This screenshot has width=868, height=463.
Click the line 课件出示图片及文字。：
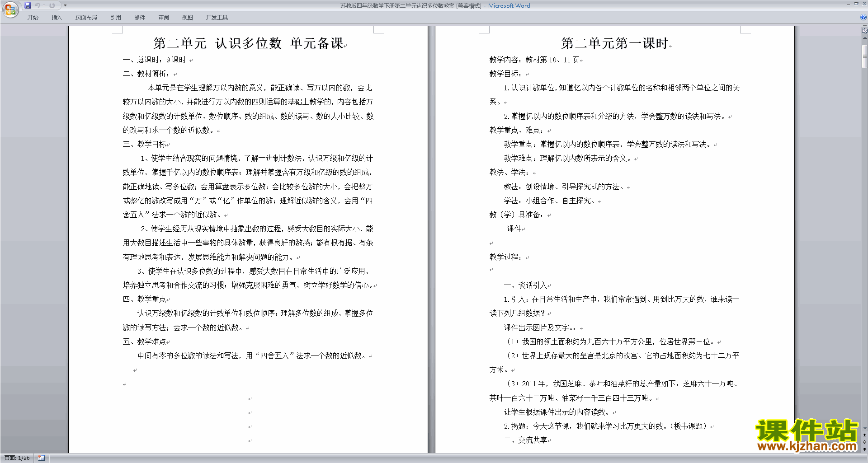[x=540, y=327]
